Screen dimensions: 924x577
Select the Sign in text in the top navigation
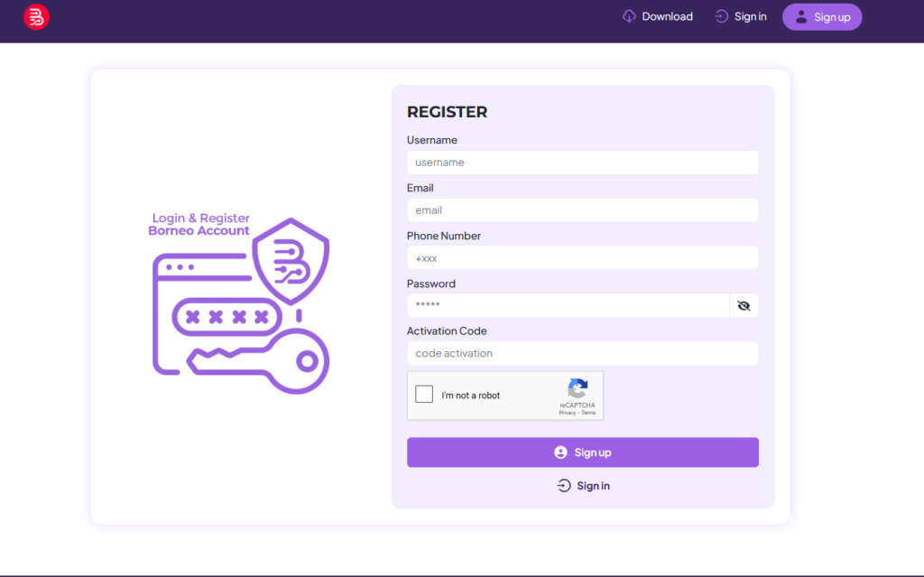tap(750, 16)
